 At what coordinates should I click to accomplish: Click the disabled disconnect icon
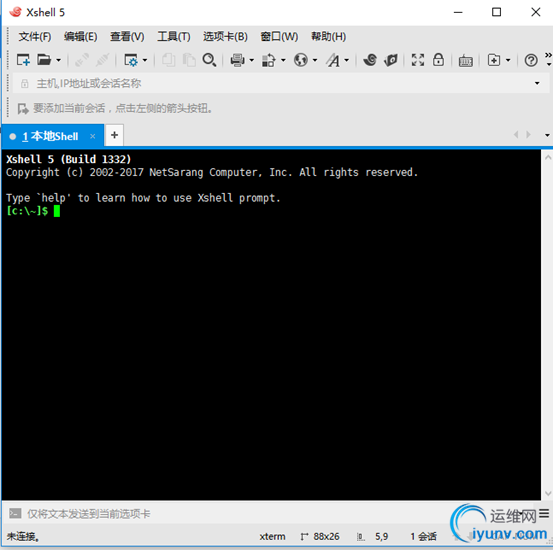click(103, 60)
